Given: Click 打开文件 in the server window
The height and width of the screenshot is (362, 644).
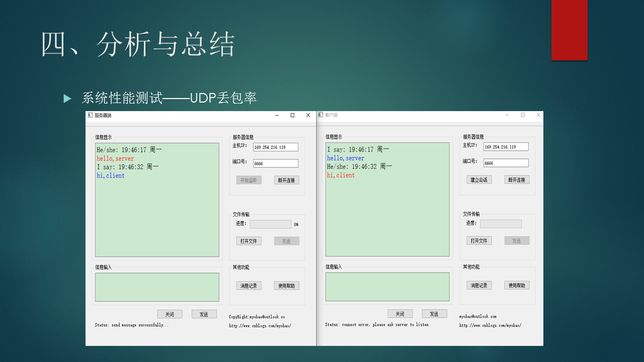Looking at the screenshot, I should tap(249, 241).
